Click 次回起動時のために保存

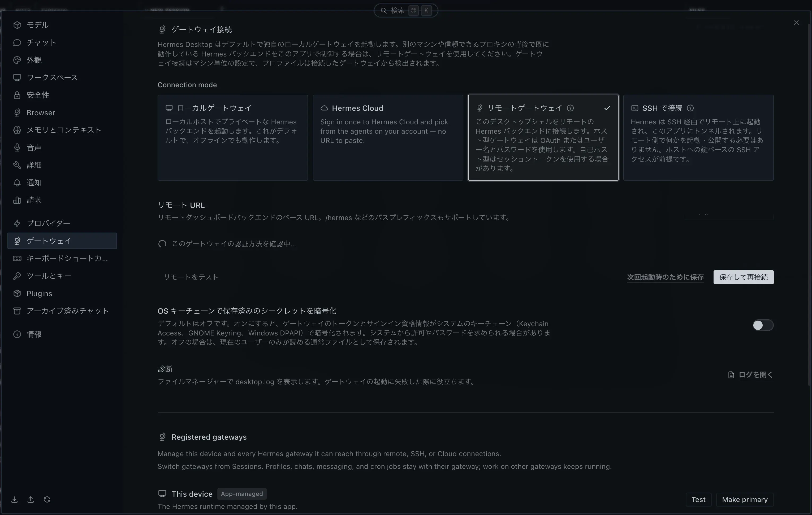pos(665,277)
